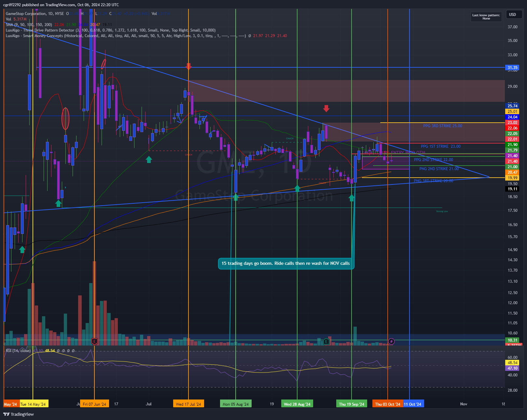Click the blue 24.04 price label

(x=512, y=117)
